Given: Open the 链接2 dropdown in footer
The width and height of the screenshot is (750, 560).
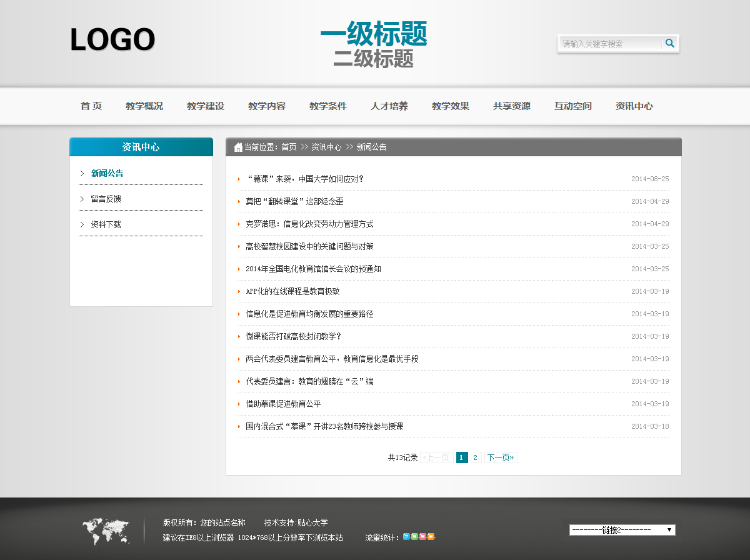Looking at the screenshot, I should [622, 530].
